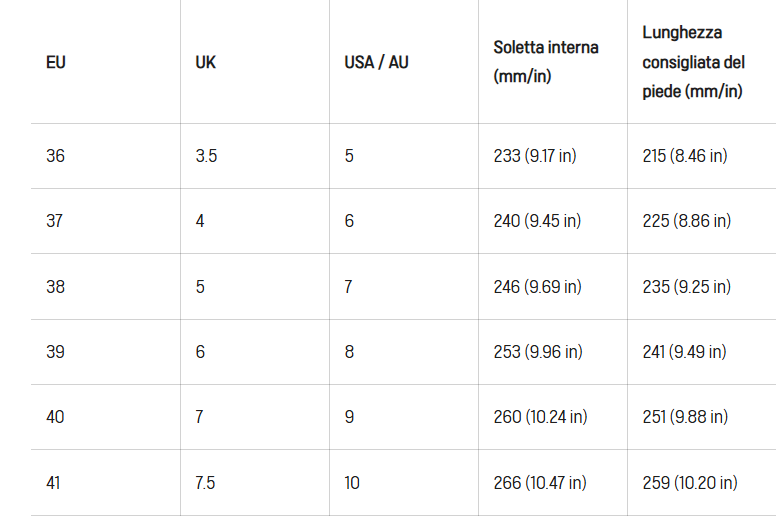Select EU size 40 cell
Image resolution: width=779 pixels, height=516 pixels.
55,417
